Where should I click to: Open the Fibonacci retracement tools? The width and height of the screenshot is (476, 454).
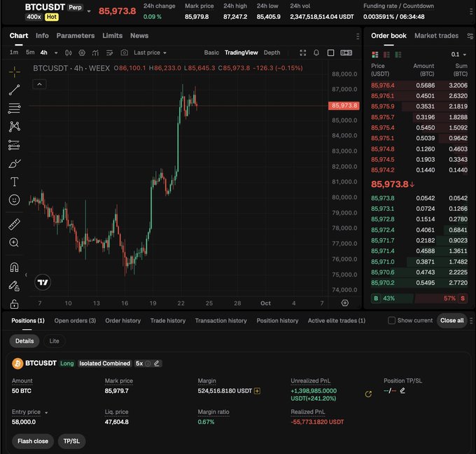[x=14, y=108]
